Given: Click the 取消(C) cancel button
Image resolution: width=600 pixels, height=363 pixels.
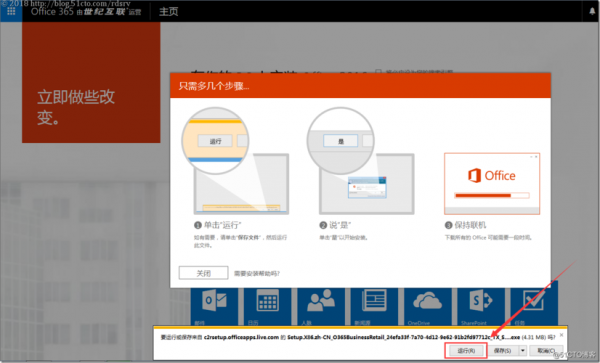Looking at the screenshot, I should pyautogui.click(x=546, y=350).
